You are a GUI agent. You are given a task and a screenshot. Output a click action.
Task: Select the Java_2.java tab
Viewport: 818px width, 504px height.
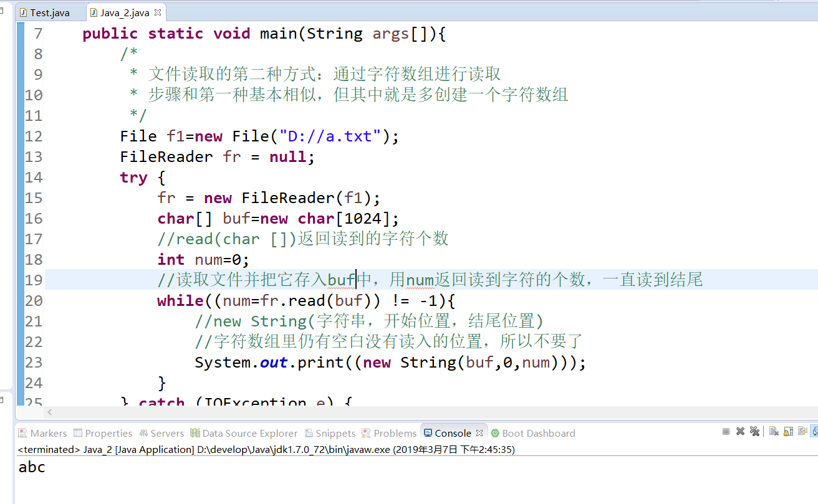pyautogui.click(x=125, y=11)
